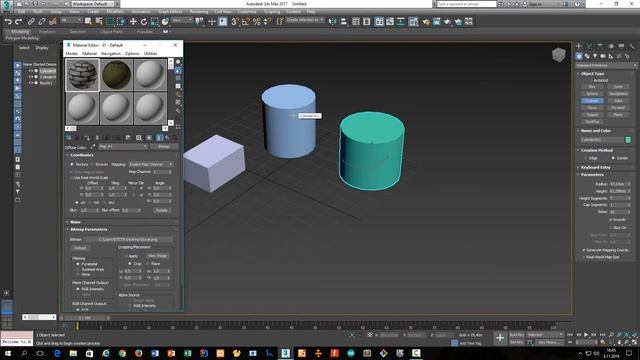Screen dimensions: 640x360
Task: Click the Mirror tool icon
Action: [333, 22]
